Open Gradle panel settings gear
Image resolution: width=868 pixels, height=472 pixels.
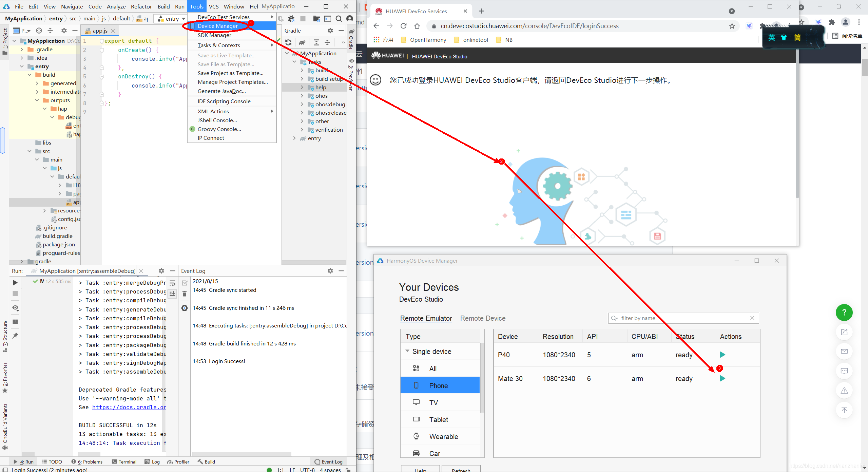[x=330, y=31]
